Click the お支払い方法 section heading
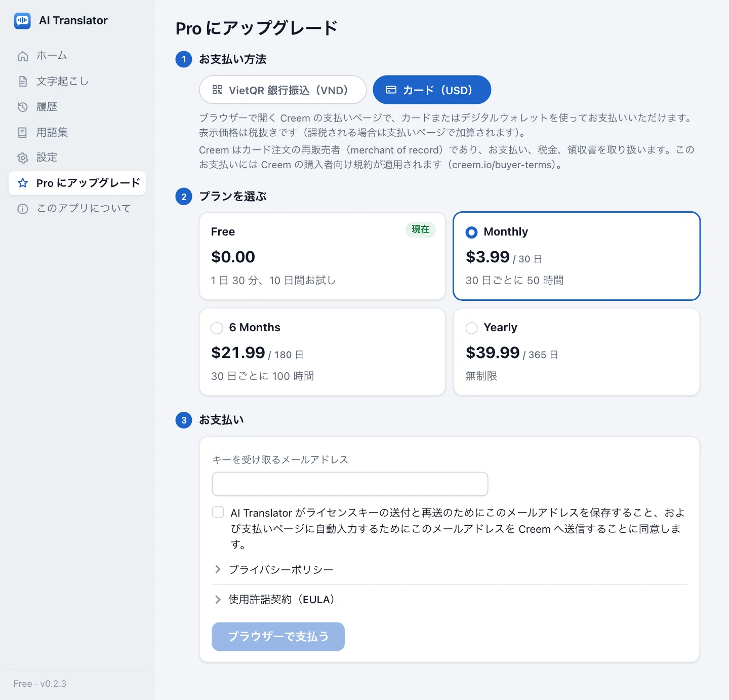This screenshot has height=700, width=729. click(x=233, y=59)
